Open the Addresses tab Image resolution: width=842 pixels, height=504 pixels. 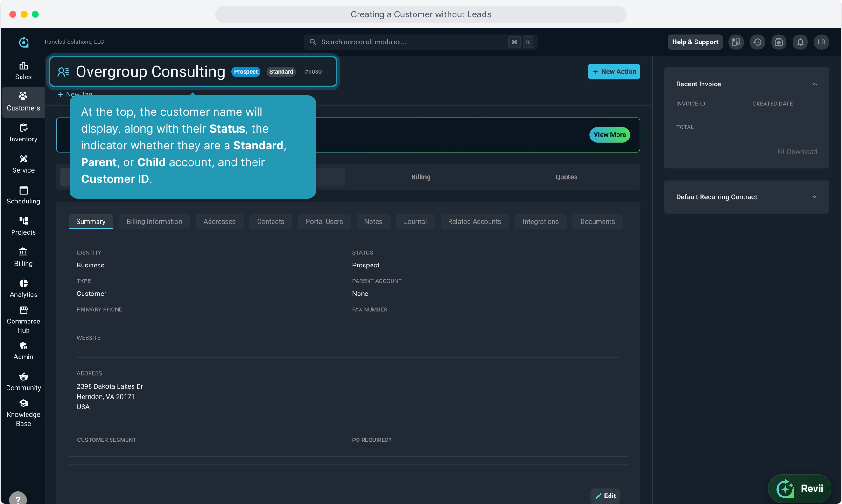(x=219, y=222)
